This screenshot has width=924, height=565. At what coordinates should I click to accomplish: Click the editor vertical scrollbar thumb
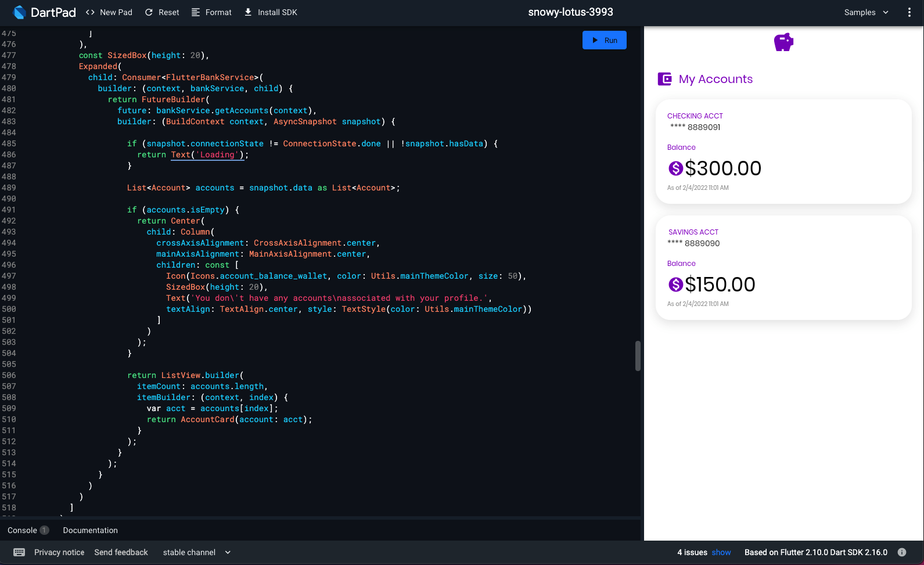[x=638, y=356]
